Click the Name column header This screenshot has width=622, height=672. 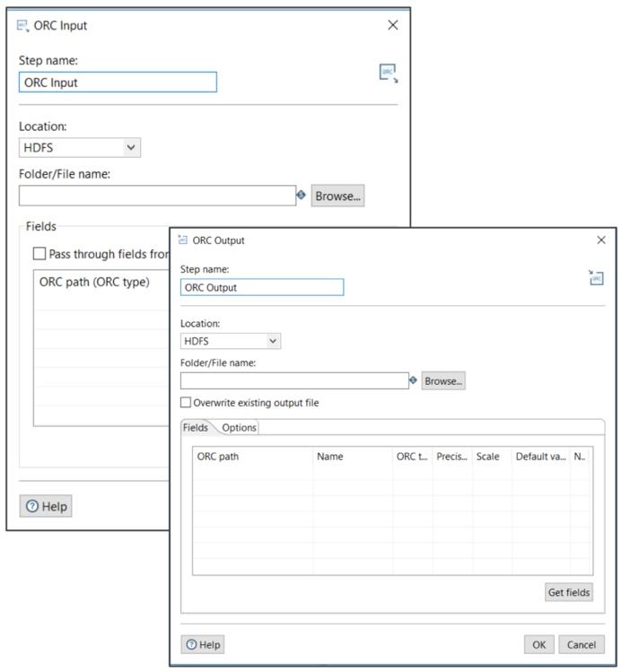coord(353,457)
